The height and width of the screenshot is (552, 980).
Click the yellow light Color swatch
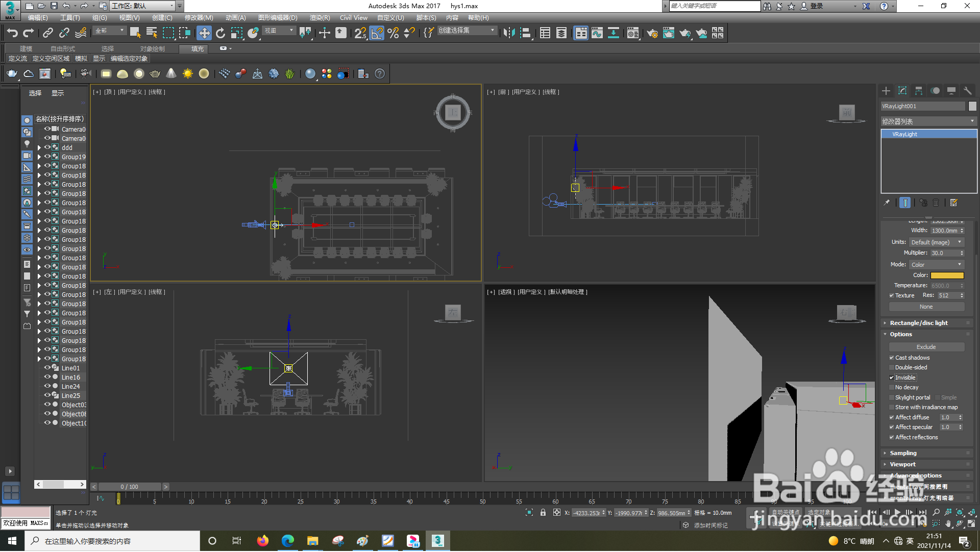[947, 275]
